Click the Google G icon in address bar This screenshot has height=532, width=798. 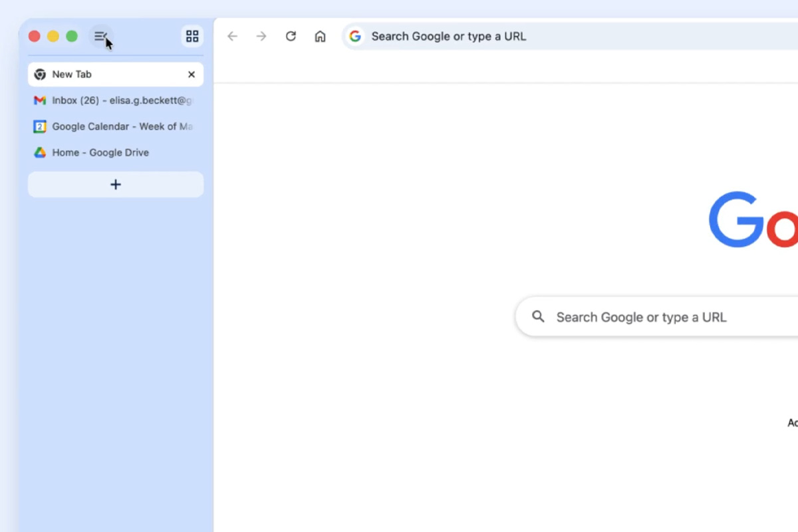coord(356,37)
